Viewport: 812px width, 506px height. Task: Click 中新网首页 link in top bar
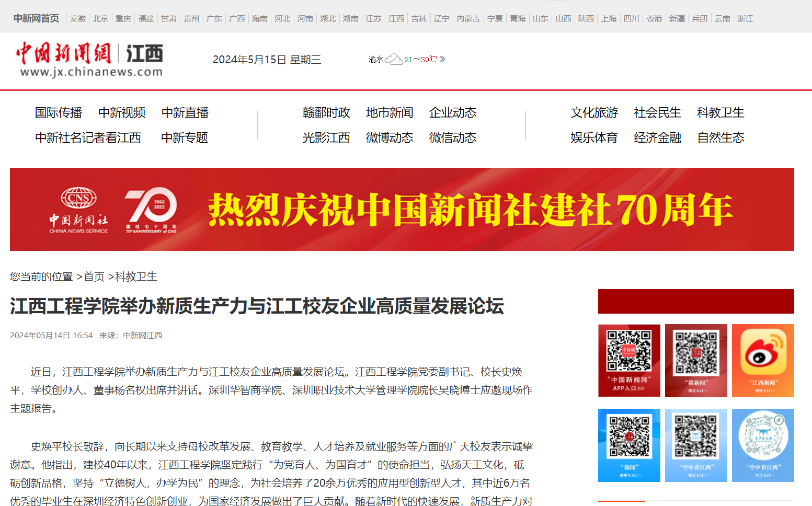(36, 18)
